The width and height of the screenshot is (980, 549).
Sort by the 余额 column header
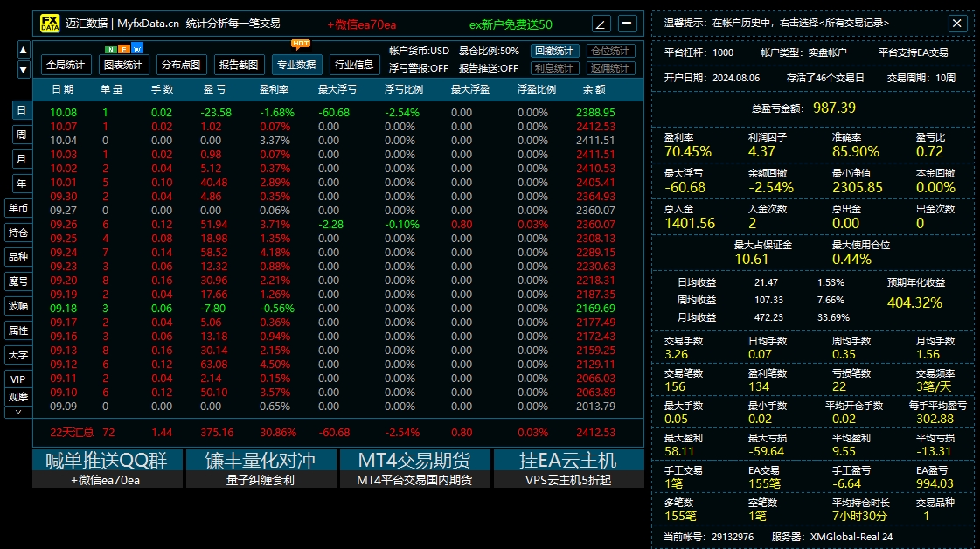(594, 89)
